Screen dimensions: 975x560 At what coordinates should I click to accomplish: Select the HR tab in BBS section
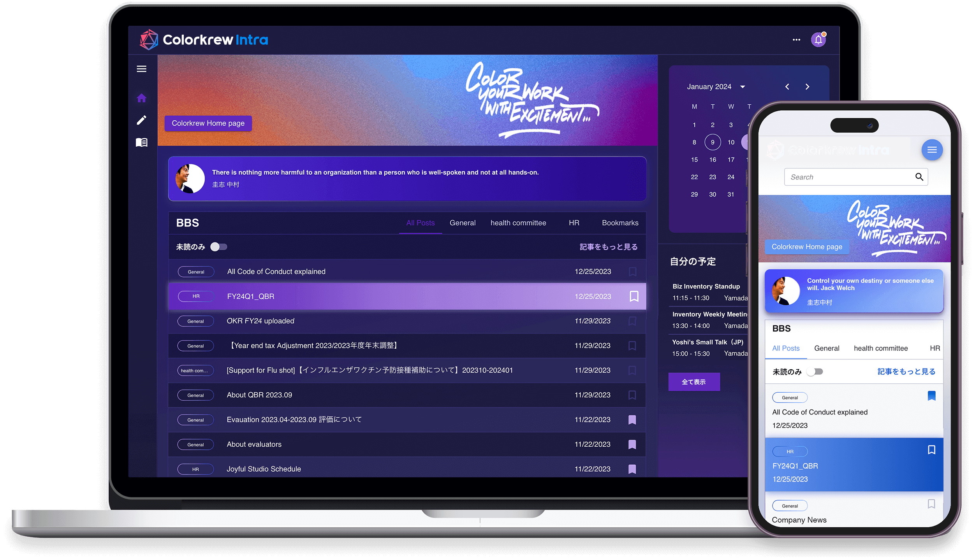coord(573,222)
